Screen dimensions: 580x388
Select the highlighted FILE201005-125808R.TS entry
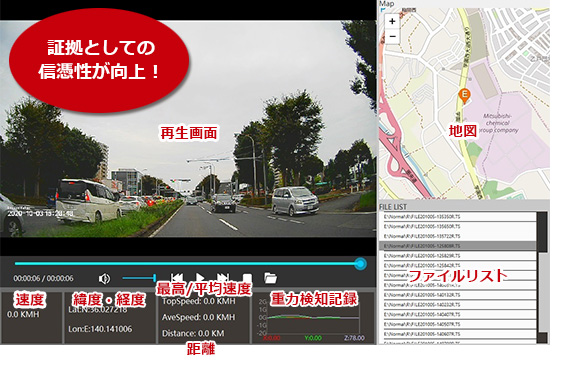(458, 246)
